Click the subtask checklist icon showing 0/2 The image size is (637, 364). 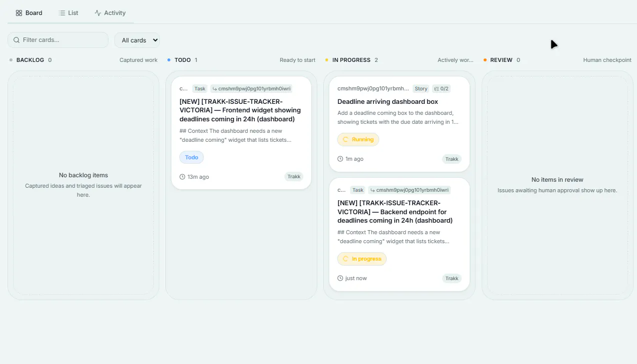437,89
